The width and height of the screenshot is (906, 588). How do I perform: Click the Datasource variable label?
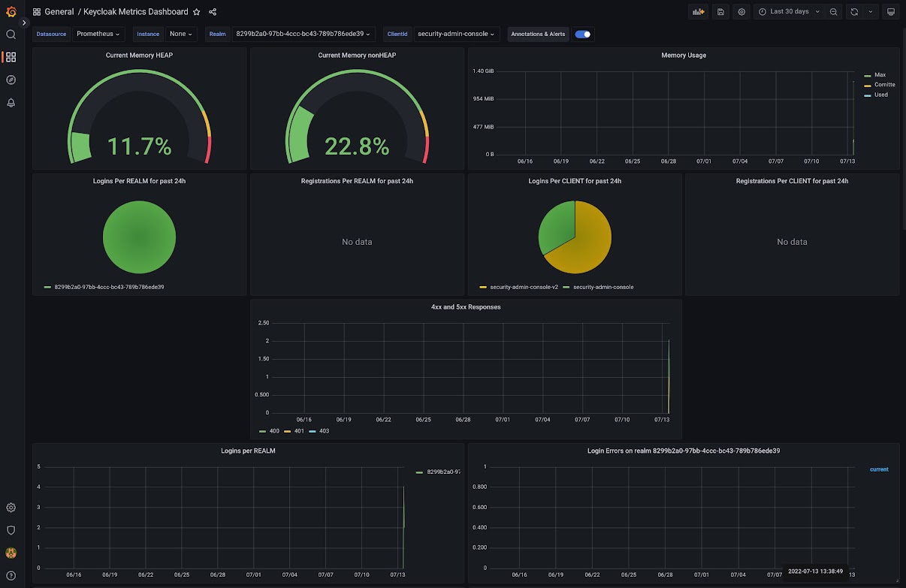[x=52, y=34]
